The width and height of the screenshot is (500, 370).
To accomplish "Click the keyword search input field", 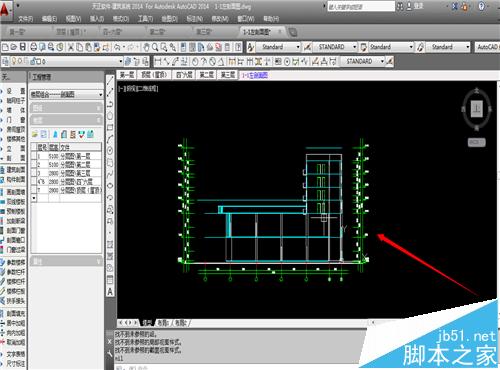I will click(x=361, y=6).
